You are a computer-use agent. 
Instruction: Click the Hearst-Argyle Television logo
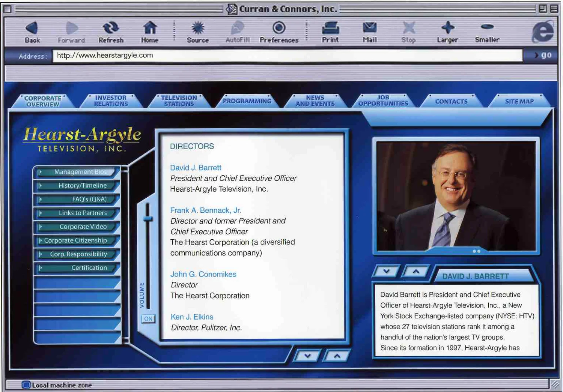(82, 139)
